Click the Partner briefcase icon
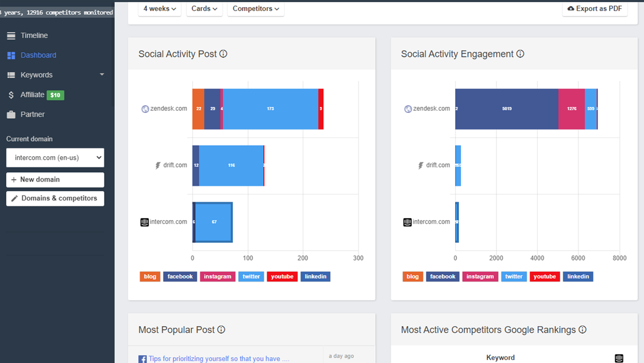 point(11,114)
